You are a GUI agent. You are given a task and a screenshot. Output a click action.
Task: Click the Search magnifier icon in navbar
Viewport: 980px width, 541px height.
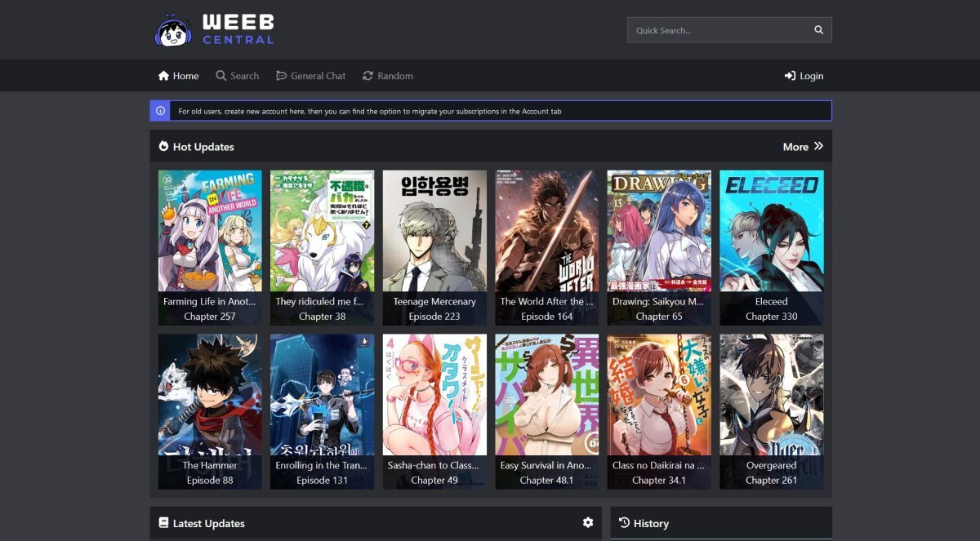pyautogui.click(x=220, y=76)
